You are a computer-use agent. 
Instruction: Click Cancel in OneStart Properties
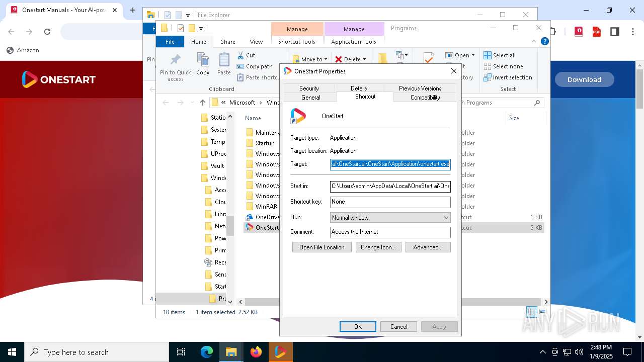[x=398, y=327]
